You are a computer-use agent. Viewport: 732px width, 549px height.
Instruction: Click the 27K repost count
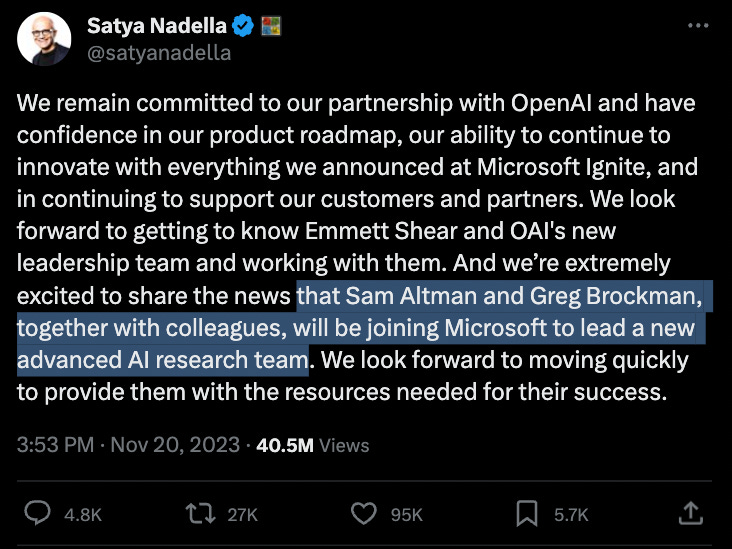[x=243, y=514]
